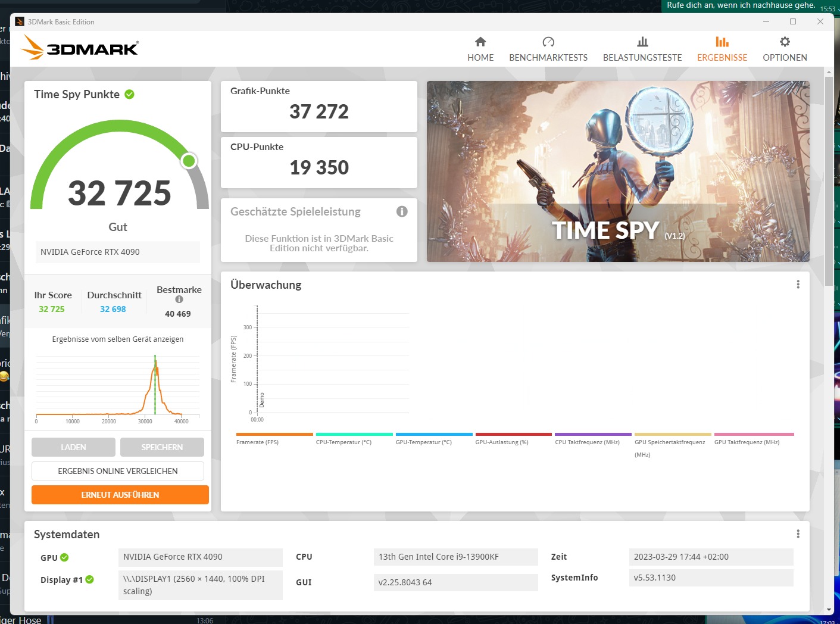Click Ergebnisse vom selben Gerät anzeigen
The width and height of the screenshot is (840, 624).
pos(118,339)
